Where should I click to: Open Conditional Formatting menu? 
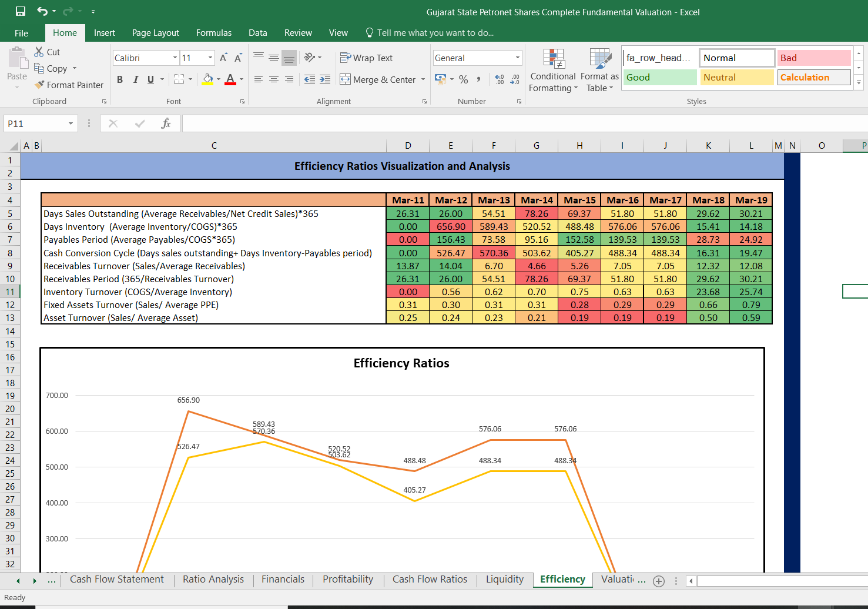coord(553,70)
